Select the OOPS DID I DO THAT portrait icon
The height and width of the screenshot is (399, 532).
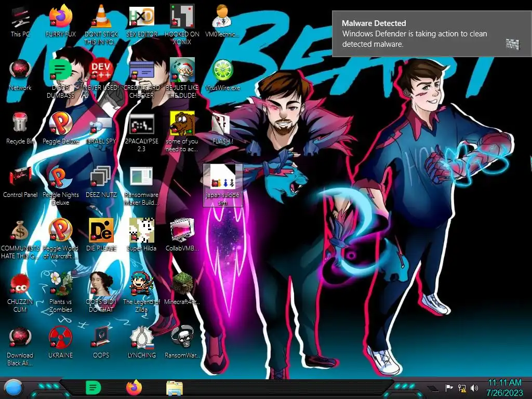click(101, 284)
